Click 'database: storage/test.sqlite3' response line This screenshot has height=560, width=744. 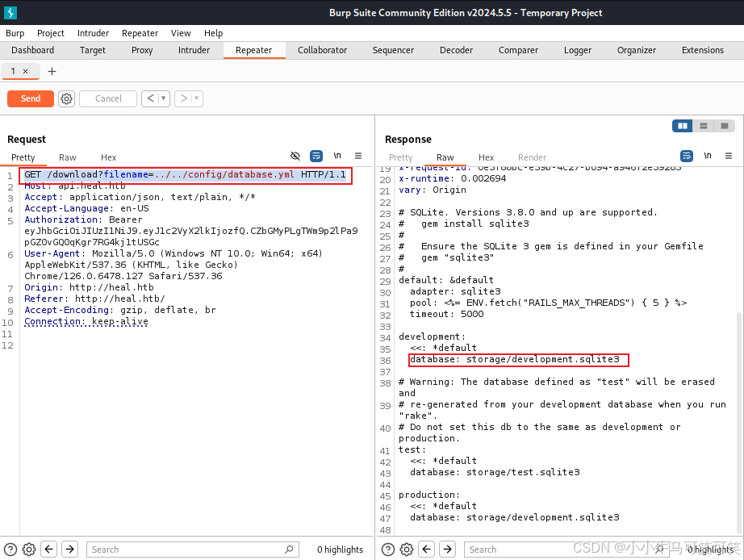(x=495, y=472)
